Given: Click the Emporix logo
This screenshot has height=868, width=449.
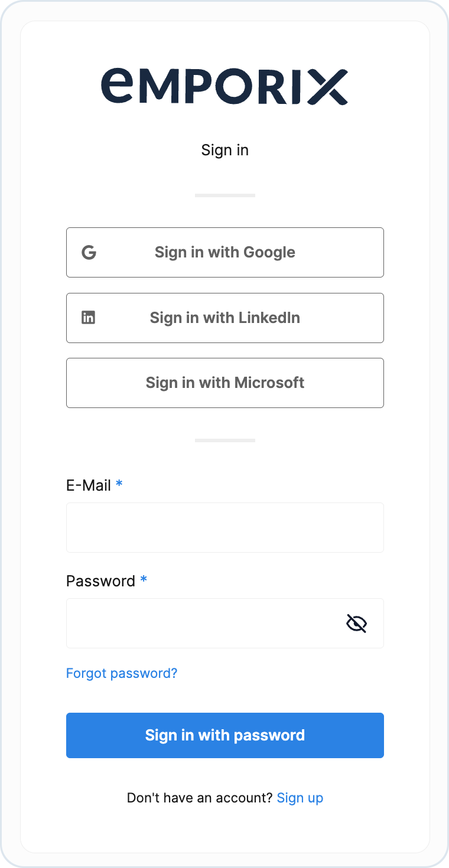Looking at the screenshot, I should pos(224,86).
